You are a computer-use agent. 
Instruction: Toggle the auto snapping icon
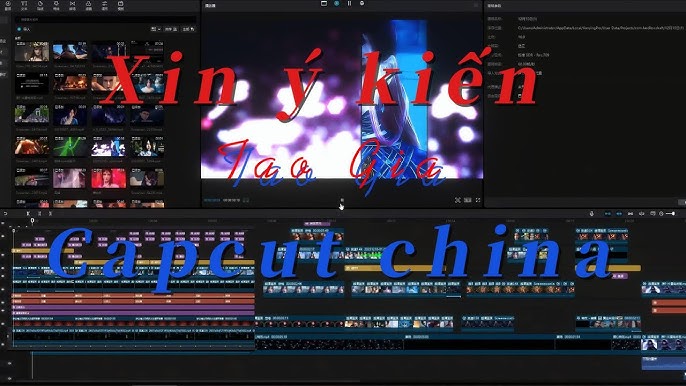click(x=619, y=214)
